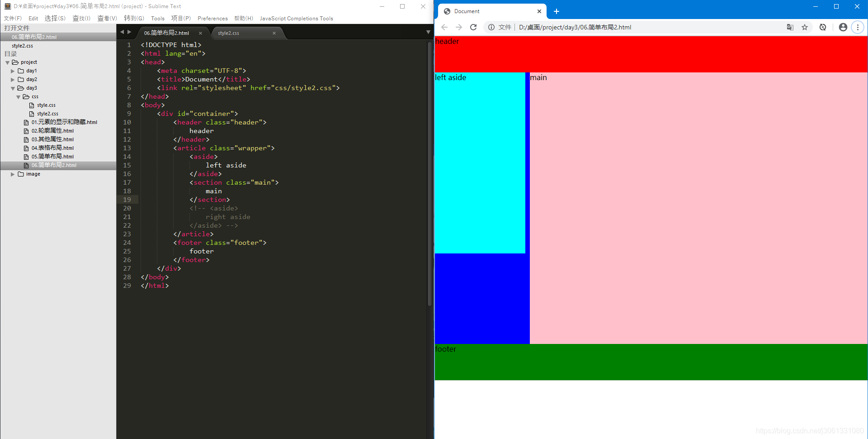Open the Preferences menu
The height and width of the screenshot is (439, 868).
[212, 19]
